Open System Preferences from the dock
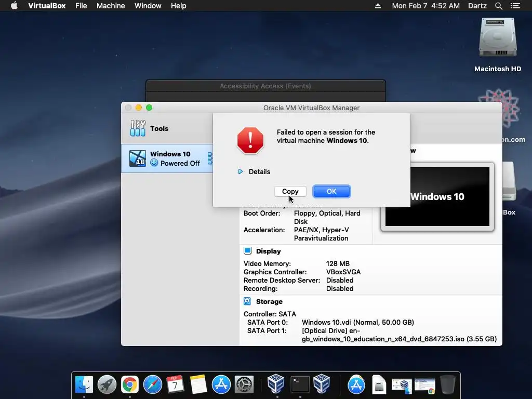This screenshot has width=532, height=399. point(244,384)
